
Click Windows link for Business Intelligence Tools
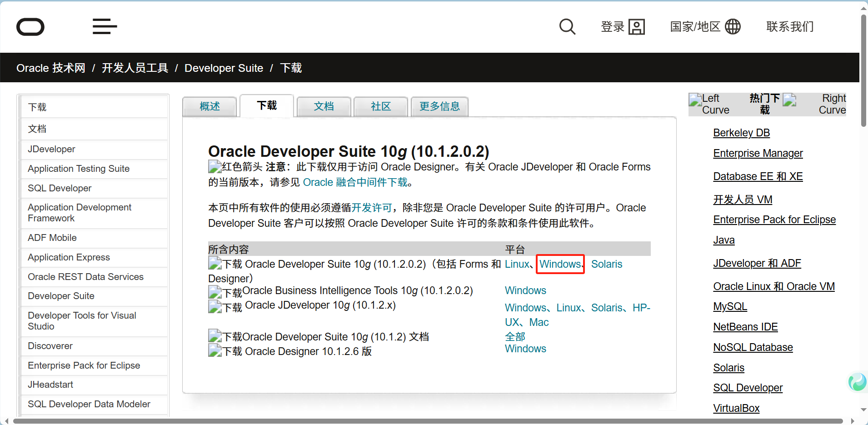[525, 290]
